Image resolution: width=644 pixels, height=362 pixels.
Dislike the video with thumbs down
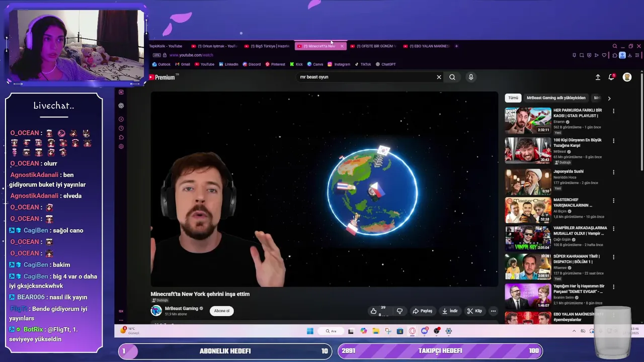(399, 311)
